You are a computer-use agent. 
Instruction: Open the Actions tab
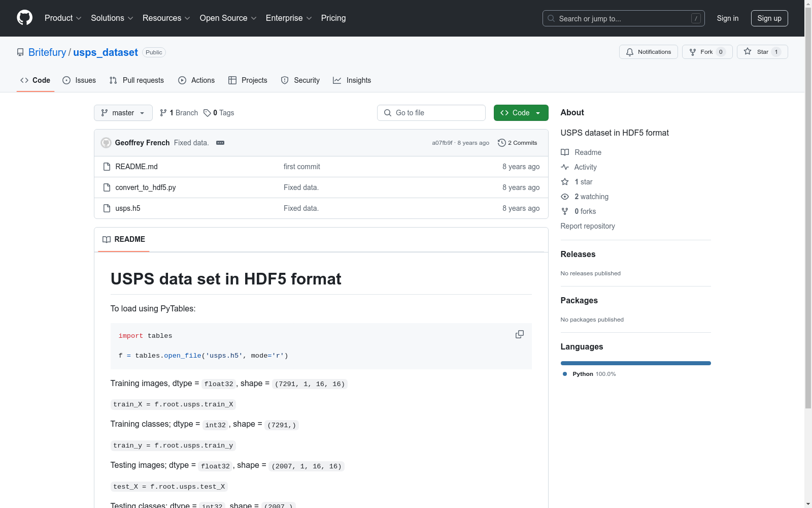coord(196,80)
